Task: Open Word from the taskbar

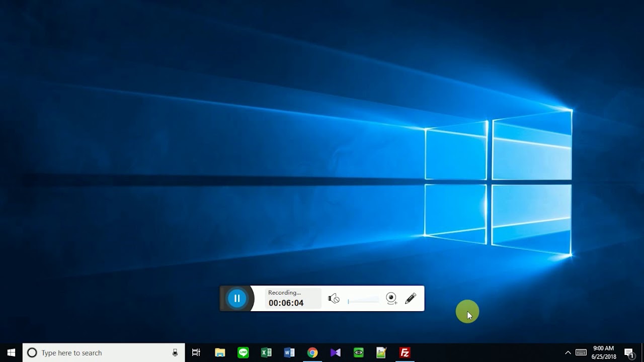Action: click(x=289, y=352)
